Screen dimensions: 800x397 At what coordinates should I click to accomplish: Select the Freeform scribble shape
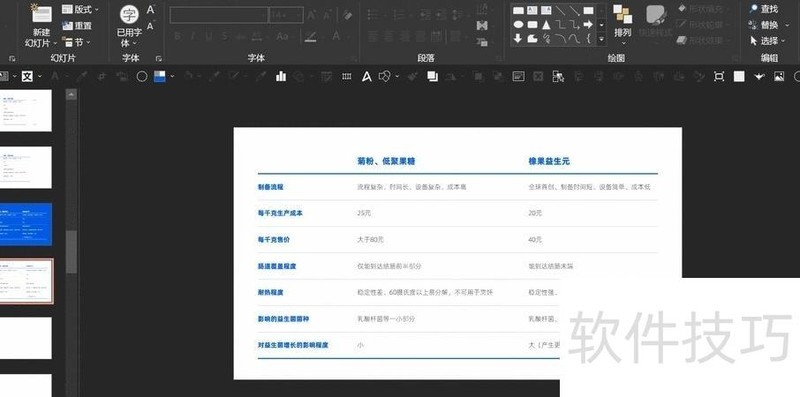point(546,38)
